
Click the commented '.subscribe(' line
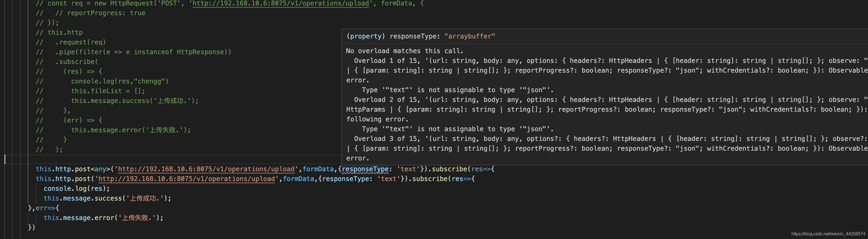tap(67, 62)
